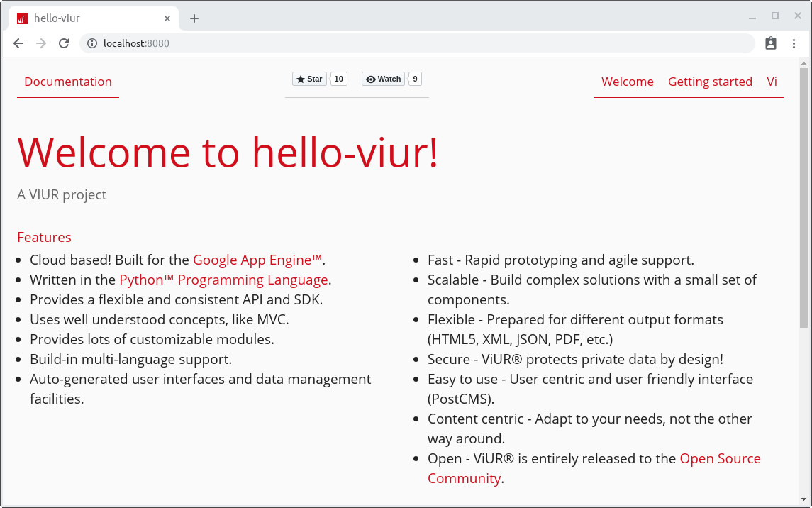
Task: Open the star count 10
Action: coord(339,79)
